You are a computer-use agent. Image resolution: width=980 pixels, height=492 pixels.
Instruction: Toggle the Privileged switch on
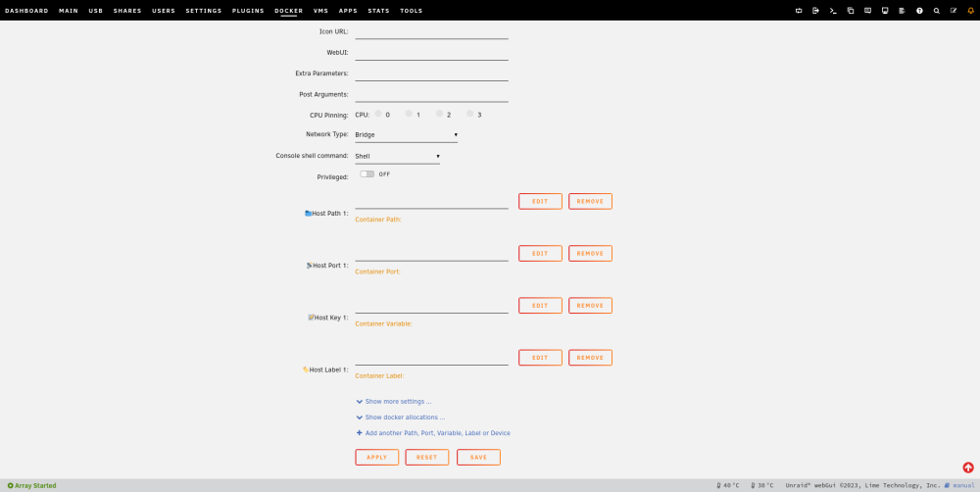tap(367, 174)
